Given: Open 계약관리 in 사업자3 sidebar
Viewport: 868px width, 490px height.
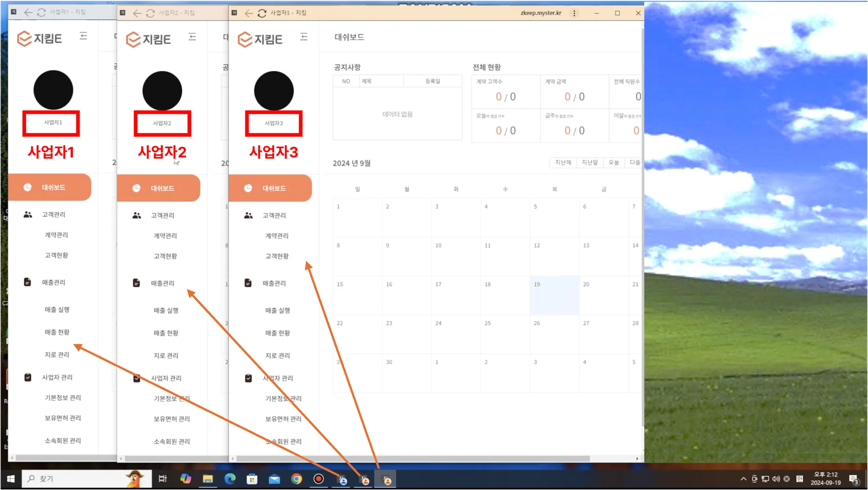Looking at the screenshot, I should coord(277,236).
